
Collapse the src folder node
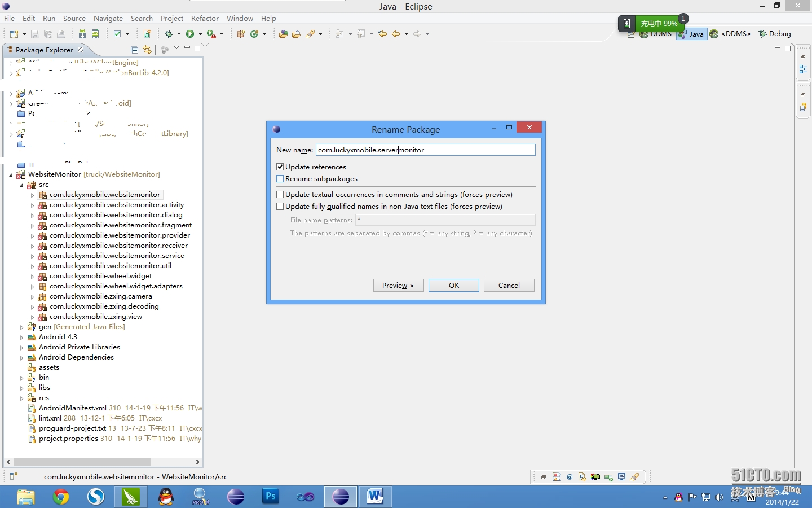pos(21,185)
